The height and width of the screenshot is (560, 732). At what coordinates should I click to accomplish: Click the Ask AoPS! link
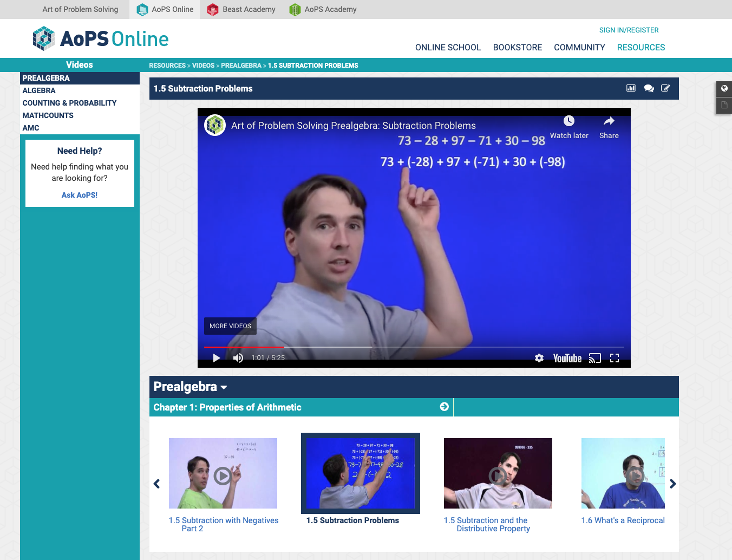point(80,195)
